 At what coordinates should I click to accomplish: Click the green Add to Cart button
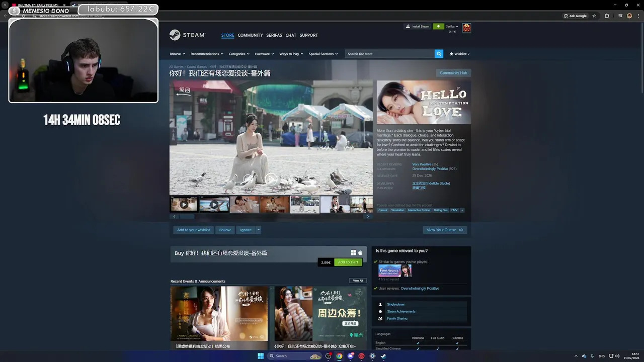click(348, 262)
